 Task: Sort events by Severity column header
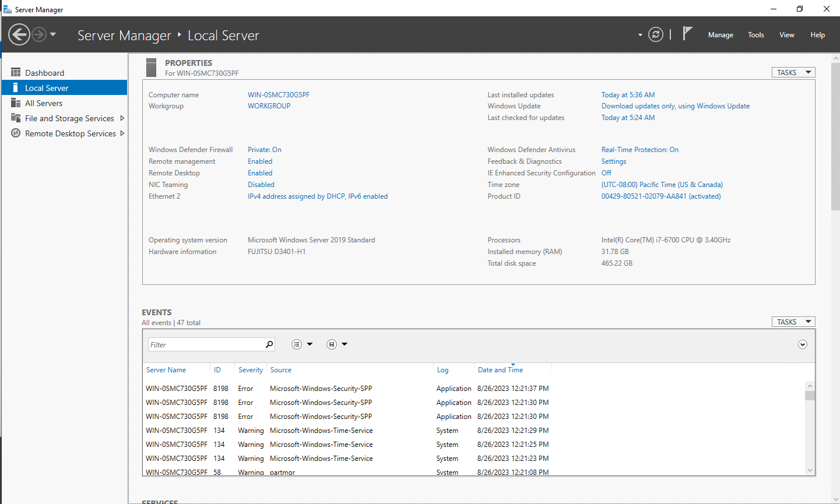[x=250, y=370]
